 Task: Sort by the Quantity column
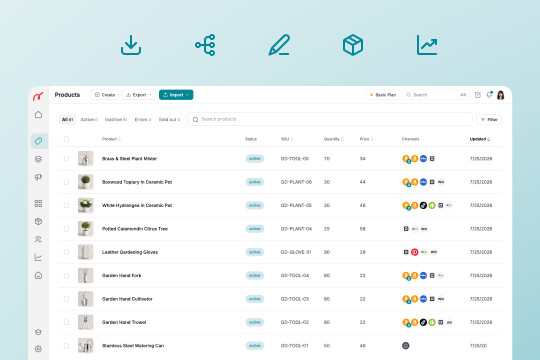coord(334,139)
